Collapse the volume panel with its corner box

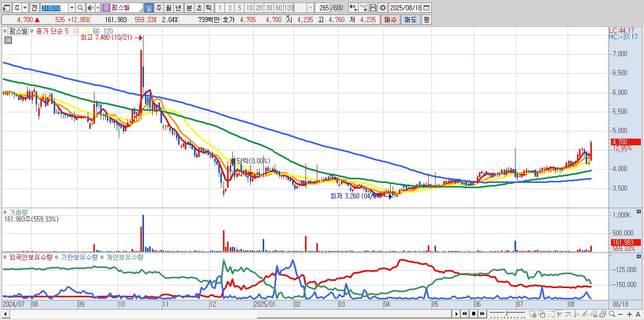click(639, 211)
